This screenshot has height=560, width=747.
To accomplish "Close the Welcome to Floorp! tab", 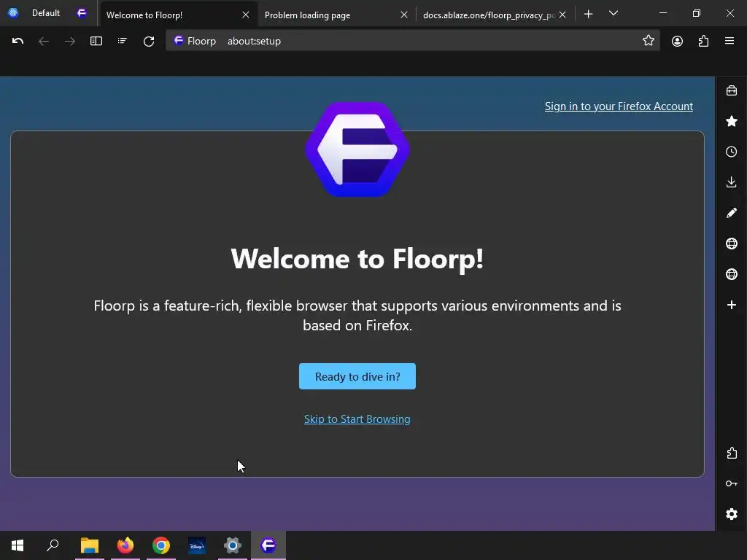I will pos(246,15).
